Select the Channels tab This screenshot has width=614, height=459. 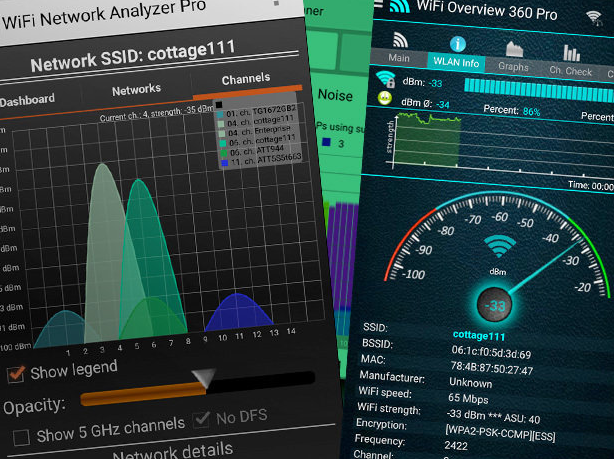click(x=246, y=79)
